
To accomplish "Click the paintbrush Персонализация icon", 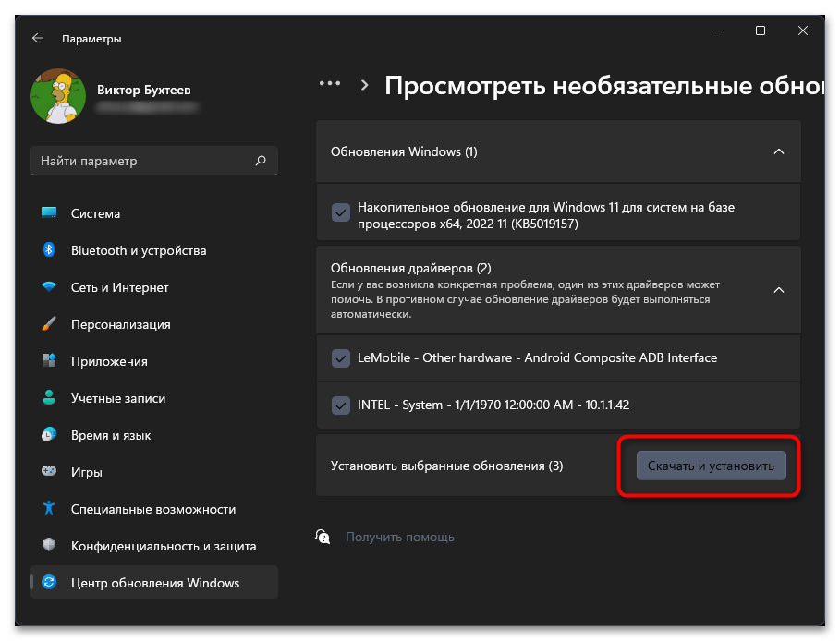I will click(x=49, y=323).
